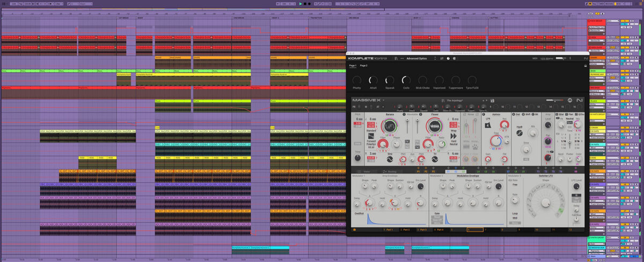Click the ENDING locator in Ableton timeline

(455, 18)
